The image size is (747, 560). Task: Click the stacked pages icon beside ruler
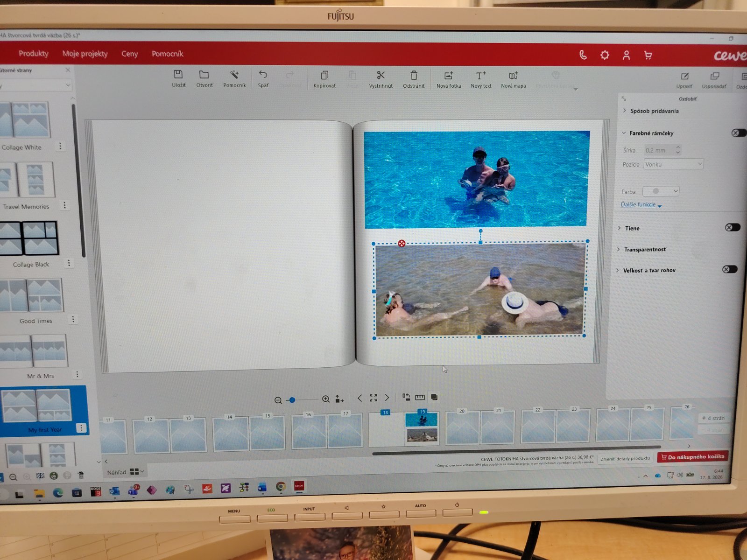[x=434, y=397]
